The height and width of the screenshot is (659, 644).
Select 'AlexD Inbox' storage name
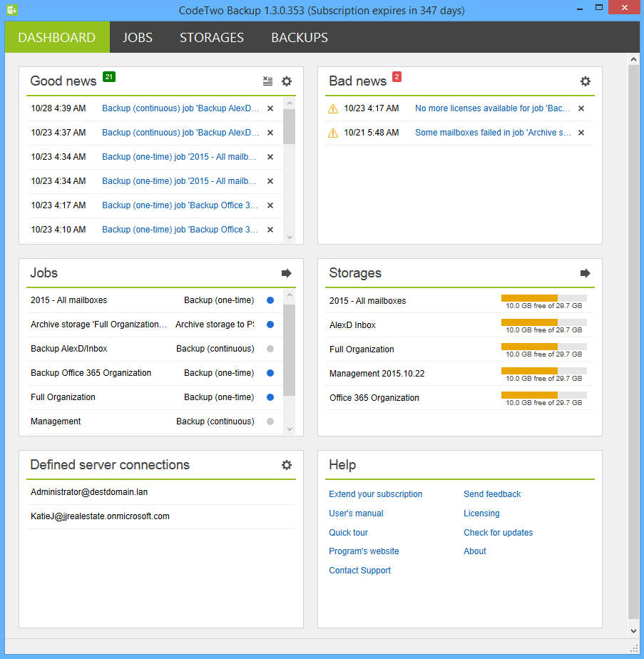(352, 325)
